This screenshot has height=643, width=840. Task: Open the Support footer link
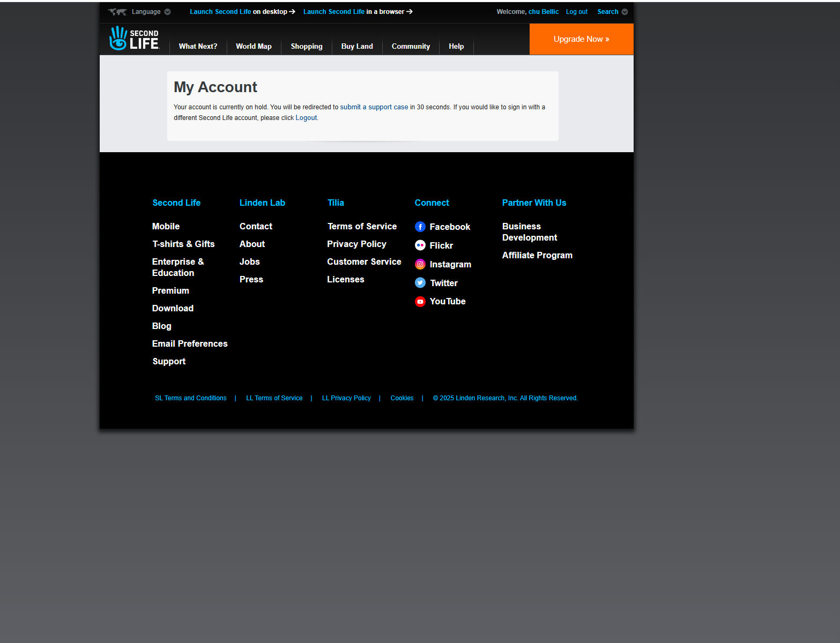coord(169,362)
